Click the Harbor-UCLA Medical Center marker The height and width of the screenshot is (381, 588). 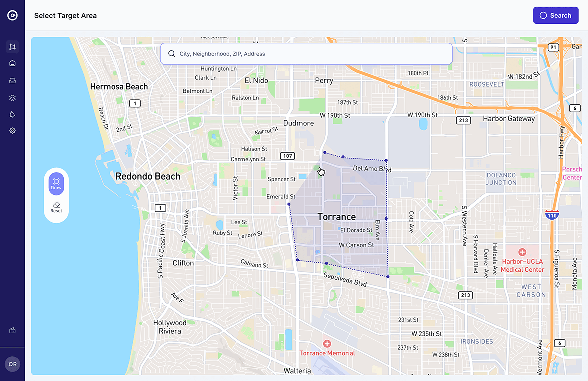tap(522, 252)
